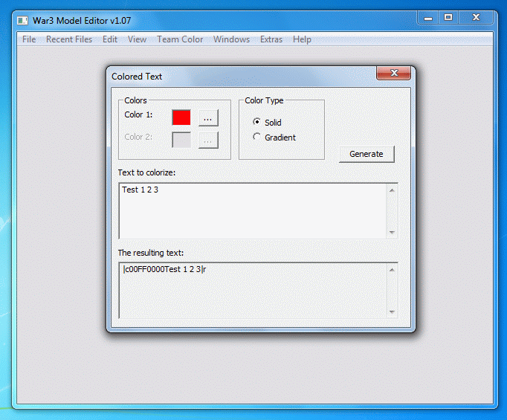Click the Color 2 label
The width and height of the screenshot is (507, 420).
pos(138,137)
